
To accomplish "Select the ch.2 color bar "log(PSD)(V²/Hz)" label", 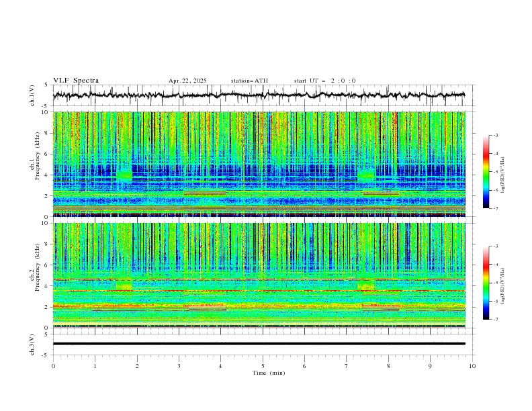I will [x=503, y=285].
